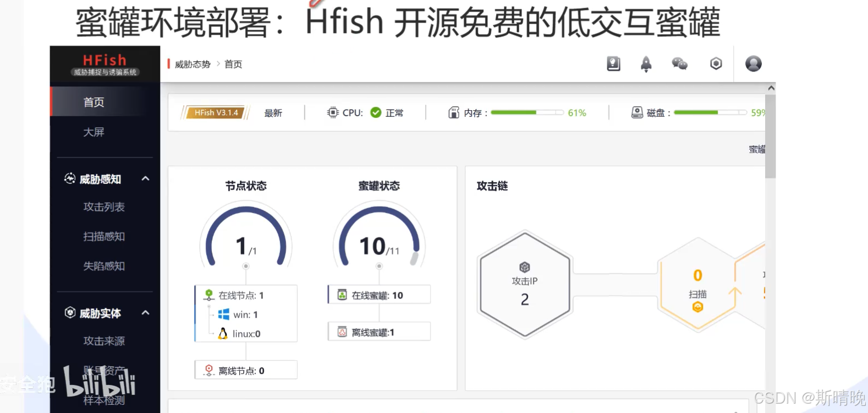This screenshot has width=868, height=413.
Task: Click the 蜜罐状态 heading
Action: 379,186
